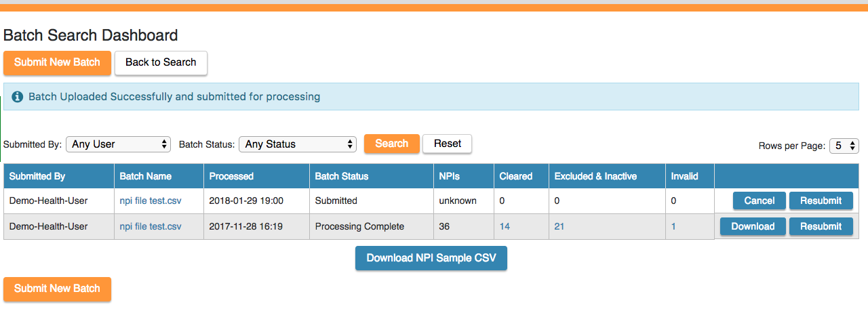The height and width of the screenshot is (315, 868).
Task: Go Back to Search
Action: tap(161, 62)
